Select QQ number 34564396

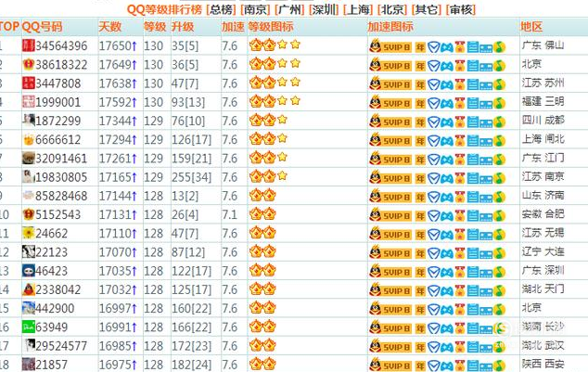61,45
